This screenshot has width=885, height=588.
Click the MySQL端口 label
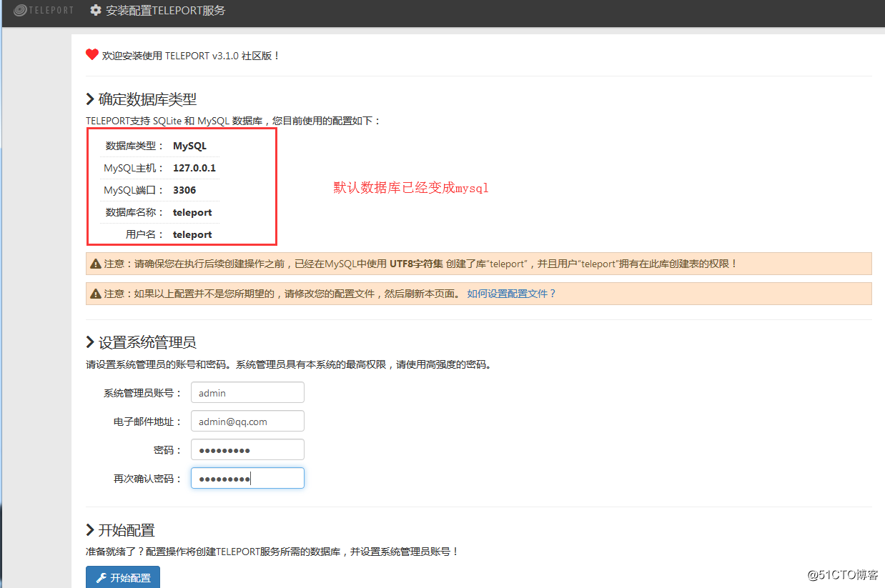coord(134,190)
